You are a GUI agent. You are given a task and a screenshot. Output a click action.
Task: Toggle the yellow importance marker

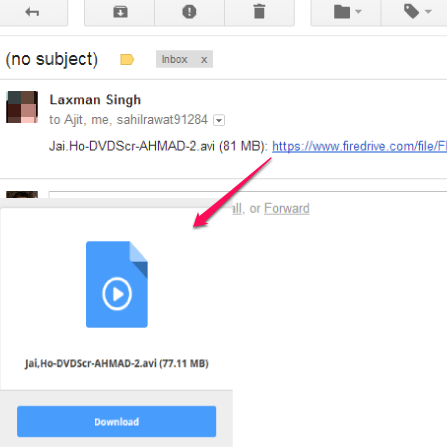click(127, 60)
